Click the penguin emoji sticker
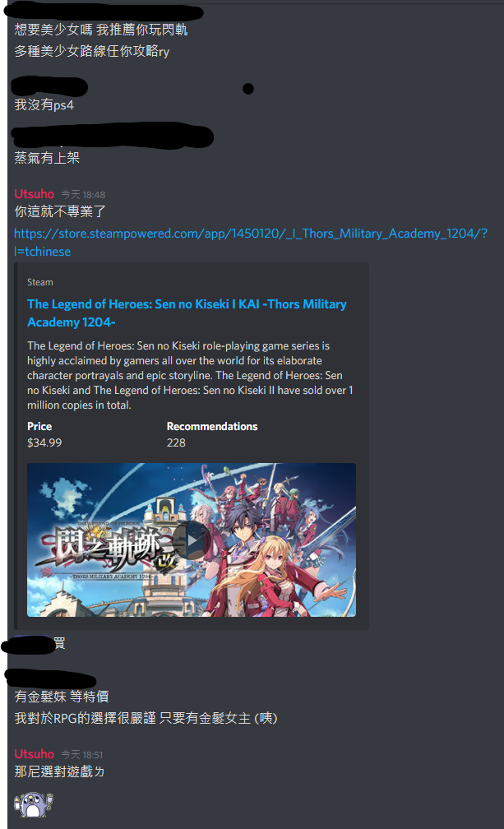Viewport: 504px width, 829px height. coord(33,804)
